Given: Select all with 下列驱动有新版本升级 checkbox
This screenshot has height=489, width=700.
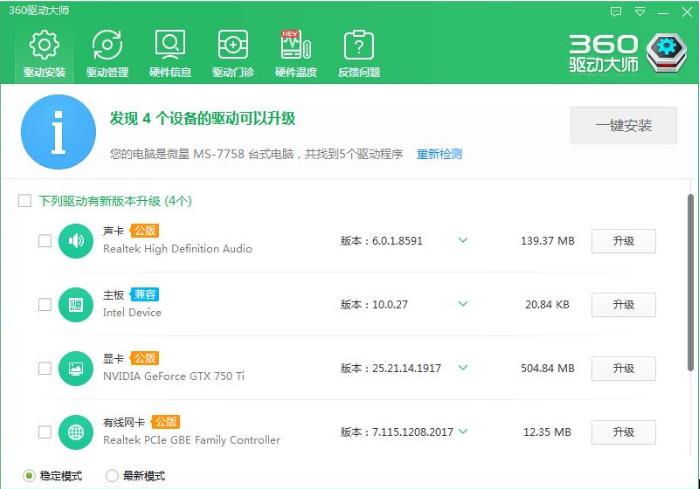Looking at the screenshot, I should click(25, 201).
